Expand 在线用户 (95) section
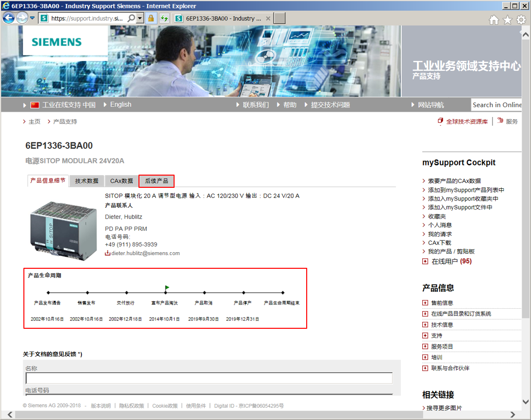531x420 pixels. click(425, 261)
